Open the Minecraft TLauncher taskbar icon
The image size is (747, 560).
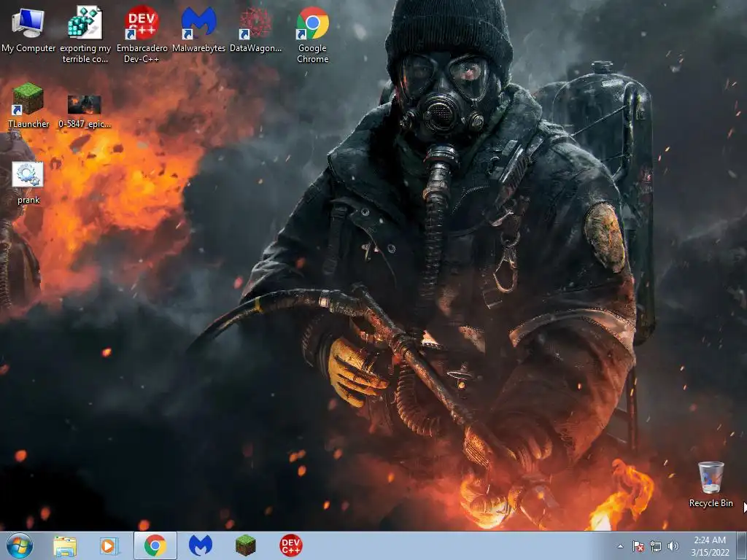tap(245, 545)
